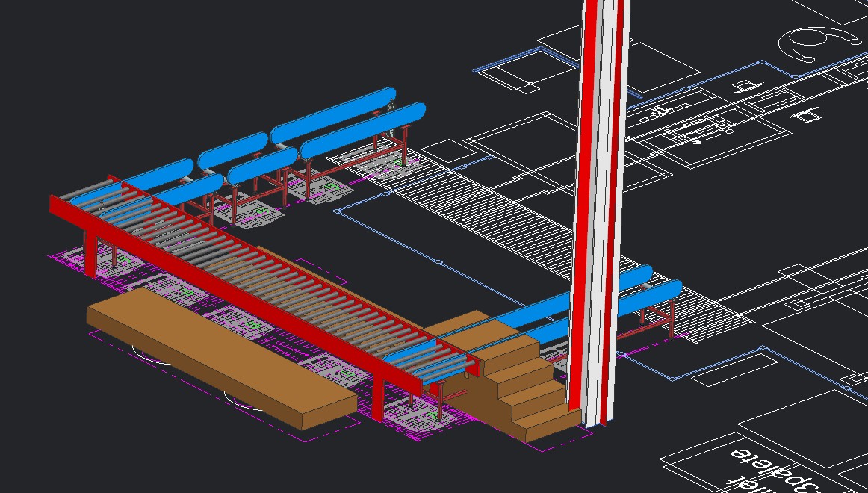This screenshot has width=868, height=493.
Task: Pick the small human figure on the conveyor
Action: click(391, 117)
